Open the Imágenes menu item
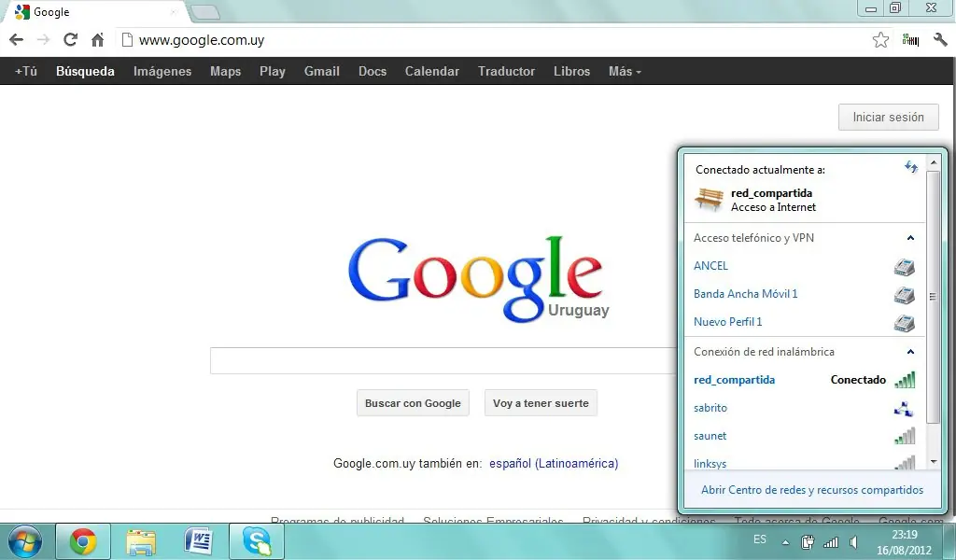Screen dimensions: 956x560 (162, 71)
